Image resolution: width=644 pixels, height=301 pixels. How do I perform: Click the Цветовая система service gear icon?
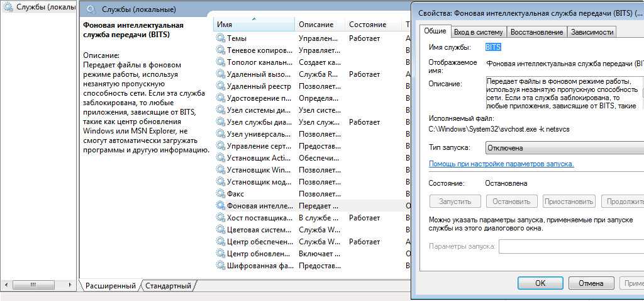(221, 229)
